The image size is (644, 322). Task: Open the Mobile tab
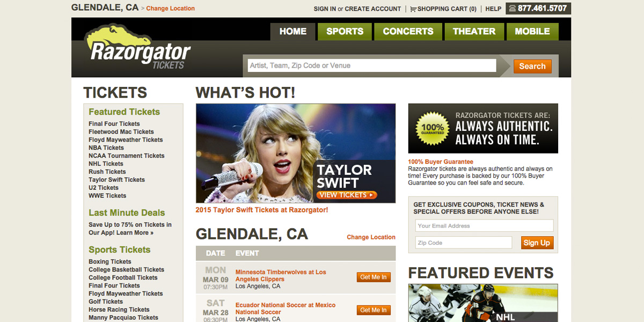[532, 32]
